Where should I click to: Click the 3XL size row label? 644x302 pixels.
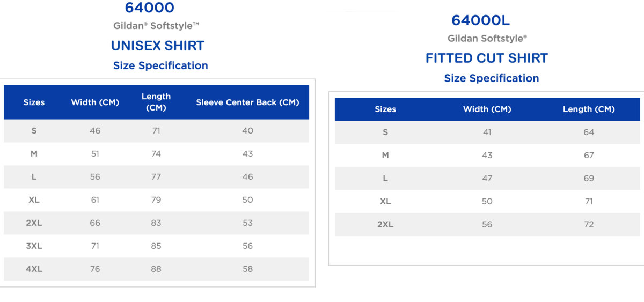point(34,246)
